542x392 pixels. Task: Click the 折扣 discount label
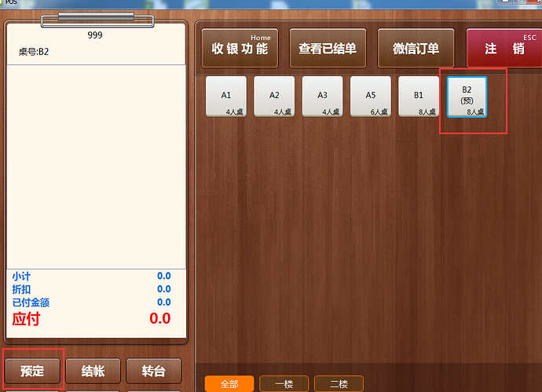click(x=21, y=289)
